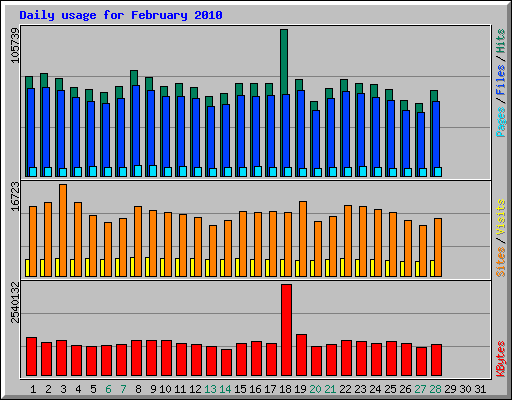Screen dimensions: 512x400
Task: Click green weekend day label 27
Action: (x=420, y=389)
